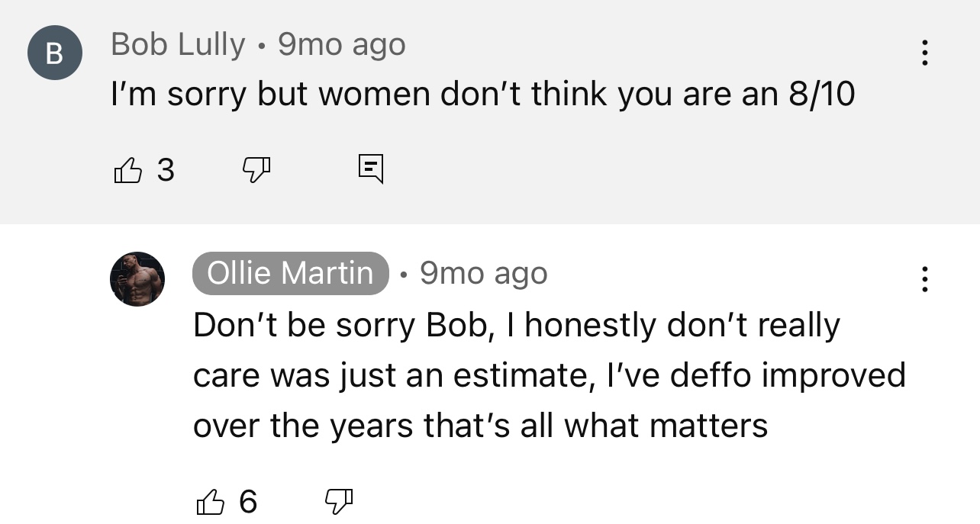Dislike Ollie Martin's reply

tap(340, 501)
